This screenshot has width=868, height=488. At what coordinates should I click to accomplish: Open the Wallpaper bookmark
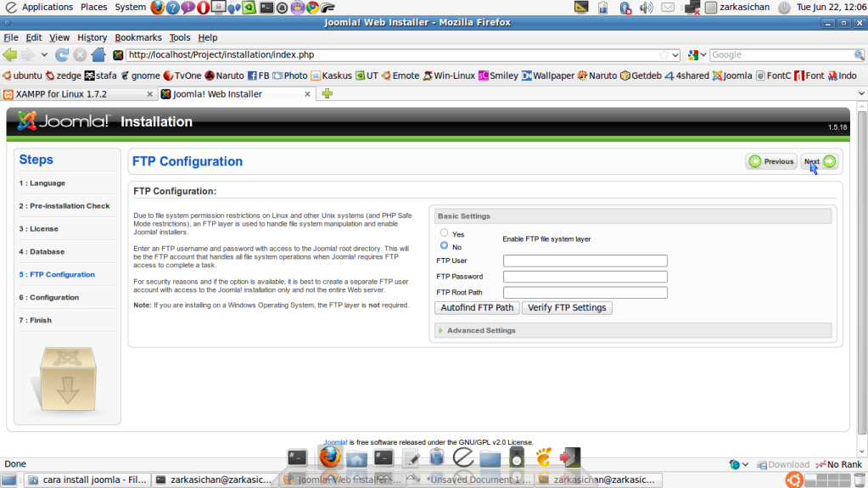548,76
